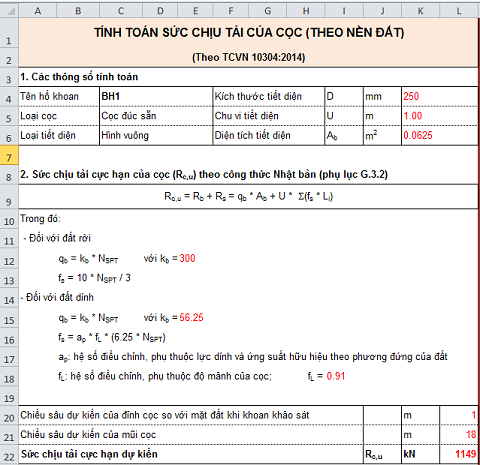Select the 'Cọc đúc sẵn' cell

pos(156,116)
